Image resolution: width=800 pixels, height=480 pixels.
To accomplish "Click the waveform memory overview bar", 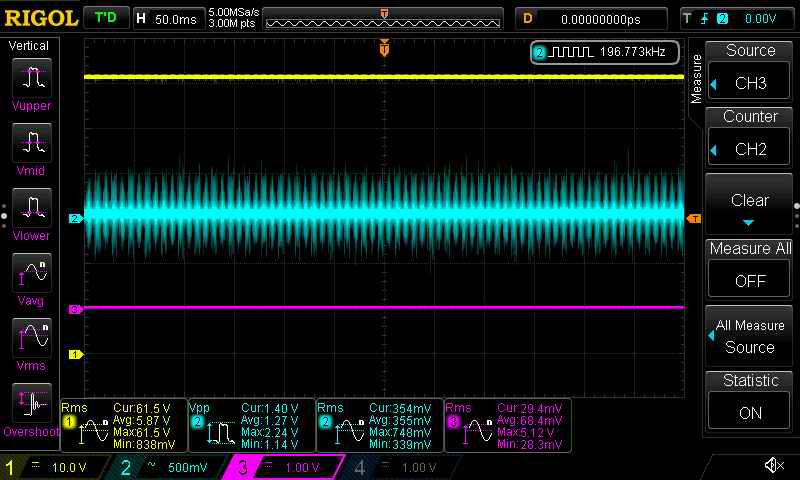I will click(x=383, y=19).
